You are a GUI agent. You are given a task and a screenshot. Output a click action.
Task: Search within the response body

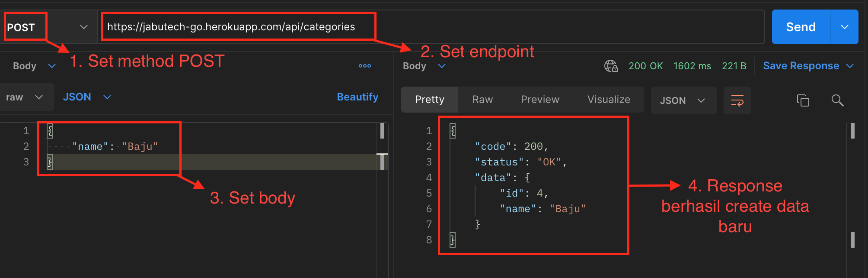click(837, 100)
